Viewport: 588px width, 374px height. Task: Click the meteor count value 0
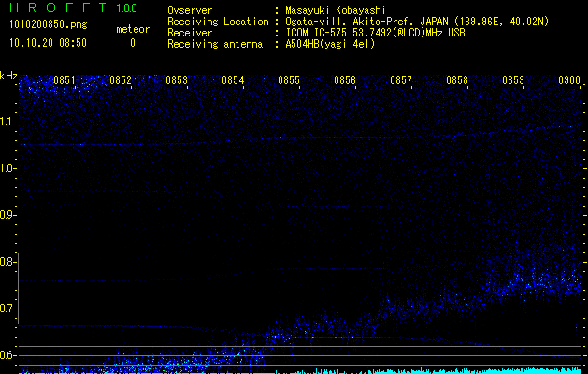(133, 43)
